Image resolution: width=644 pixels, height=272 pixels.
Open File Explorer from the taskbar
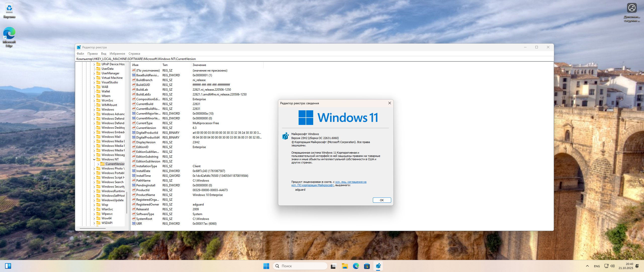[x=345, y=266]
